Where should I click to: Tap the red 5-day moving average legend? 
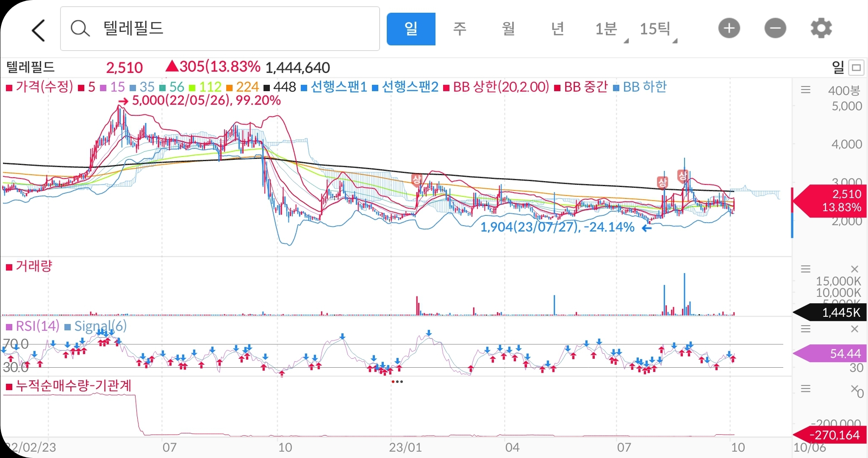point(87,87)
